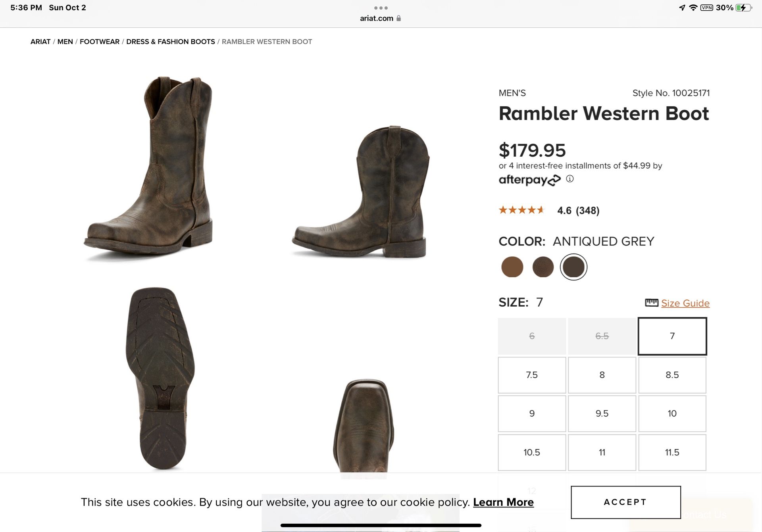Accept the cookie notice
Image resolution: width=762 pixels, height=532 pixels.
626,502
